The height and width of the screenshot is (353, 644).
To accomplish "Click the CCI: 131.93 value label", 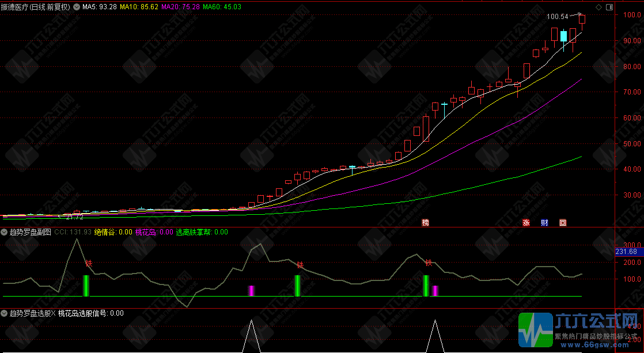I will point(73,232).
